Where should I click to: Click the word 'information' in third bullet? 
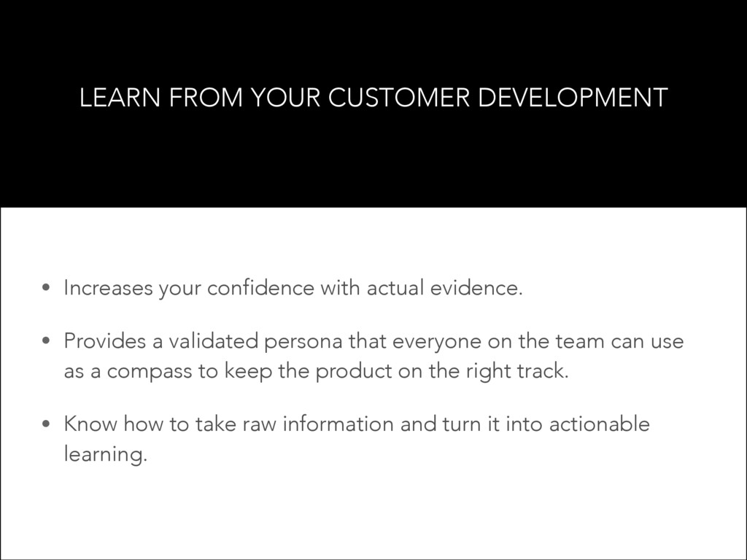(x=338, y=424)
